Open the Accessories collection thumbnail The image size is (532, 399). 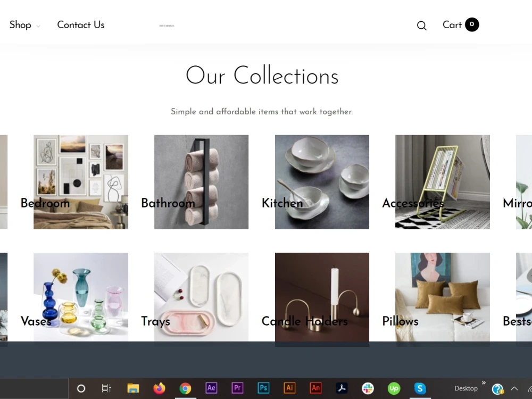[x=443, y=182]
